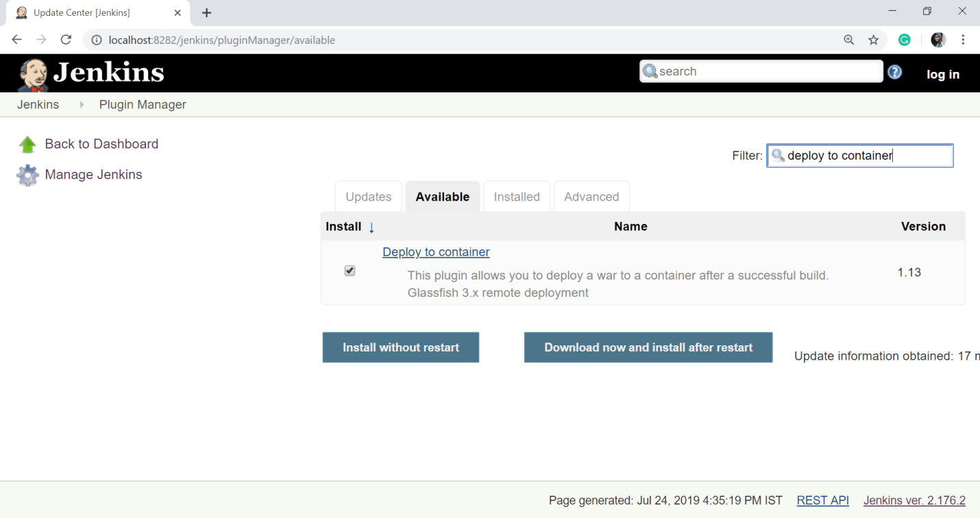
Task: Open the Chrome profile avatar
Action: click(x=938, y=40)
